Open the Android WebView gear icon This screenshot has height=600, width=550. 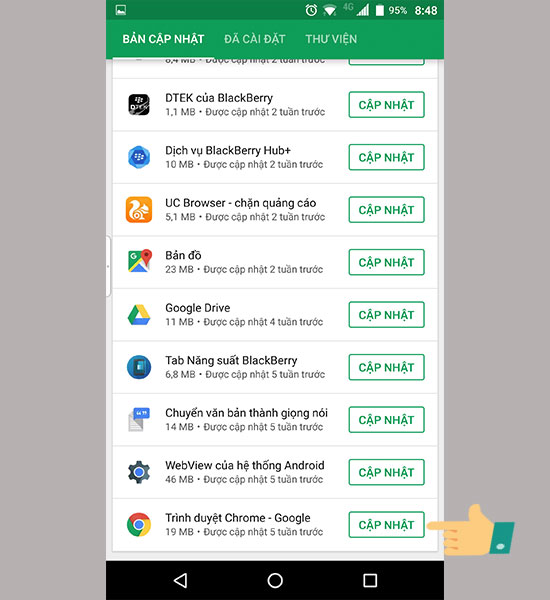tap(139, 472)
